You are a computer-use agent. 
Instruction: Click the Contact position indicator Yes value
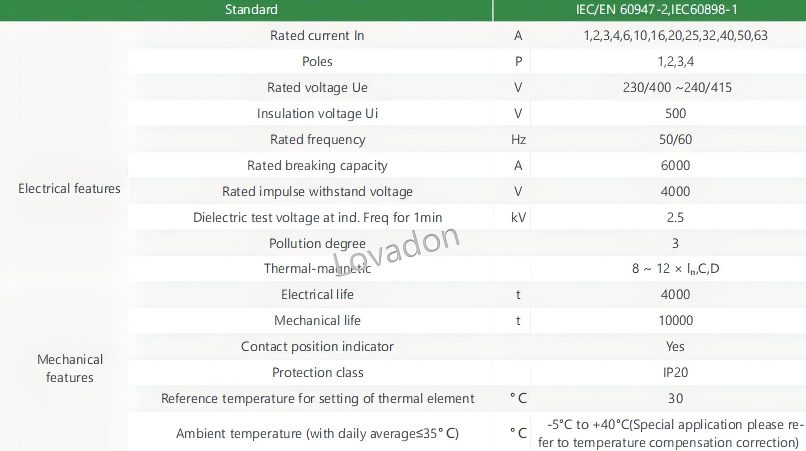click(x=675, y=347)
